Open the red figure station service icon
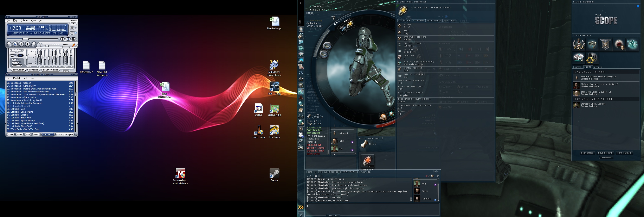The image size is (644, 217). pos(619,44)
